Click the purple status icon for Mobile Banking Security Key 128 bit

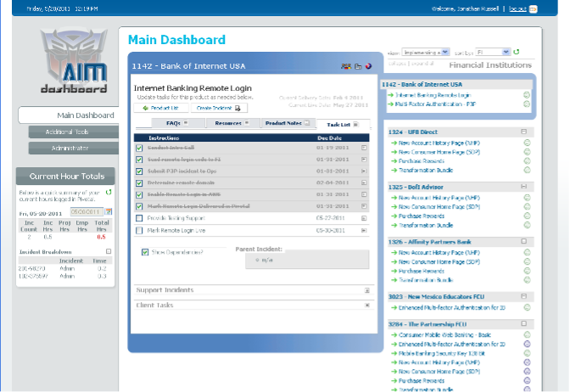pyautogui.click(x=527, y=353)
